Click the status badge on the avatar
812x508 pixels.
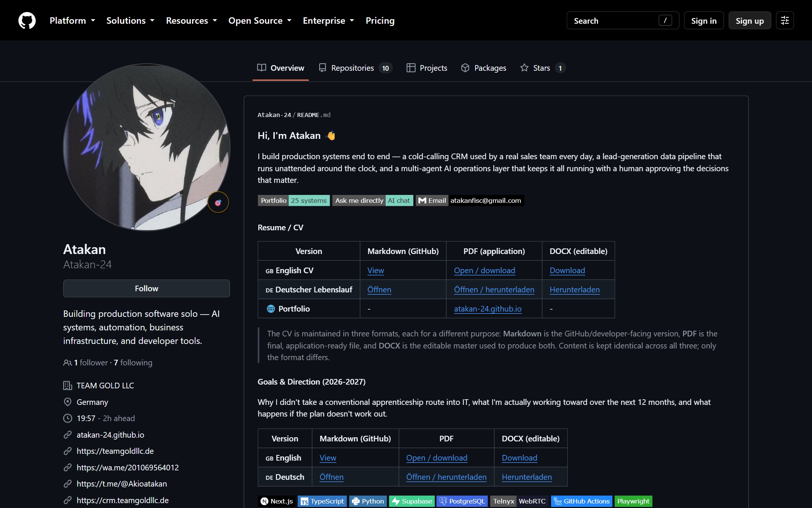tap(218, 202)
